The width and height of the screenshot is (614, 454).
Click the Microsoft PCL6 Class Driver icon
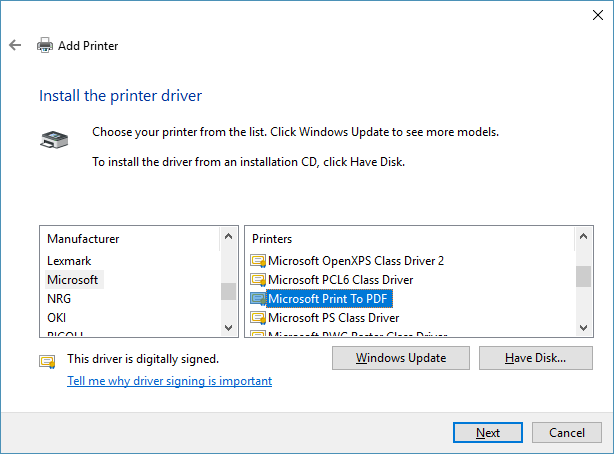(258, 279)
